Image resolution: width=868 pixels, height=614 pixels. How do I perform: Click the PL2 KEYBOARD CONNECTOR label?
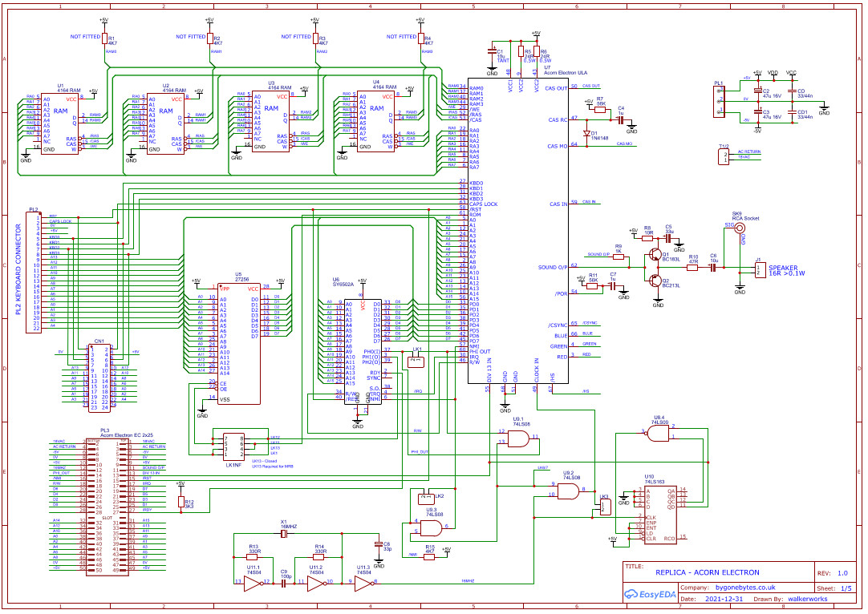[x=18, y=269]
